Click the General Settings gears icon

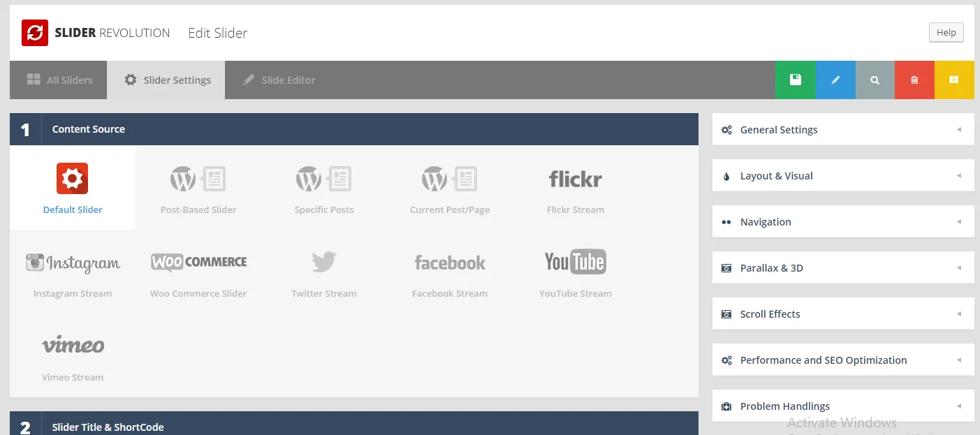[726, 130]
